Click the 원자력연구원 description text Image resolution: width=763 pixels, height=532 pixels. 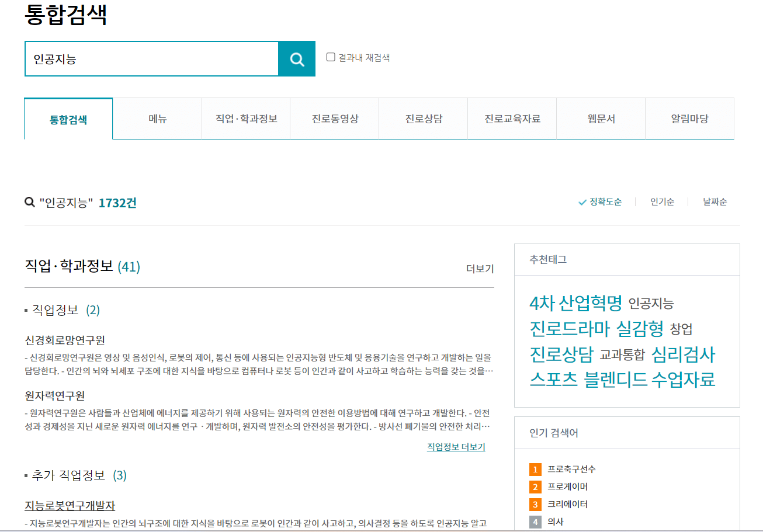[259, 420]
